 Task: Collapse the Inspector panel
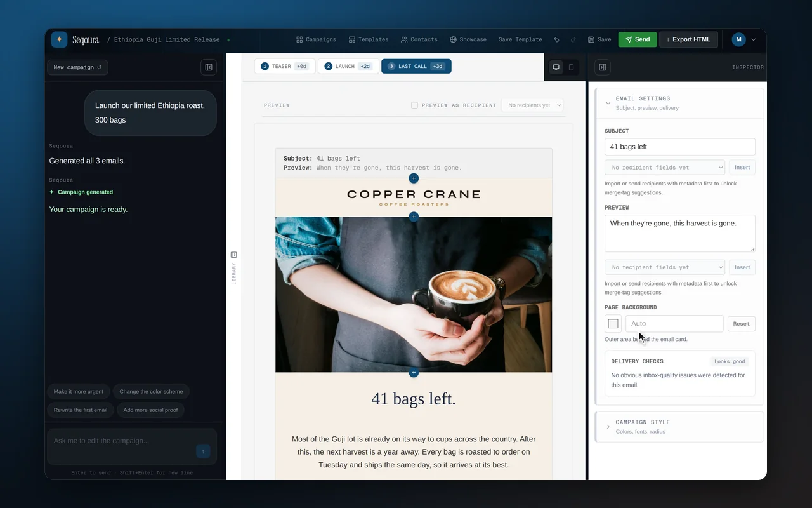click(x=603, y=67)
